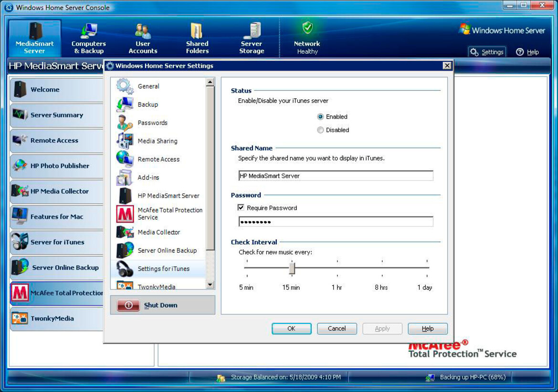The width and height of the screenshot is (558, 392).
Task: Click the Shut Down button label
Action: point(160,305)
